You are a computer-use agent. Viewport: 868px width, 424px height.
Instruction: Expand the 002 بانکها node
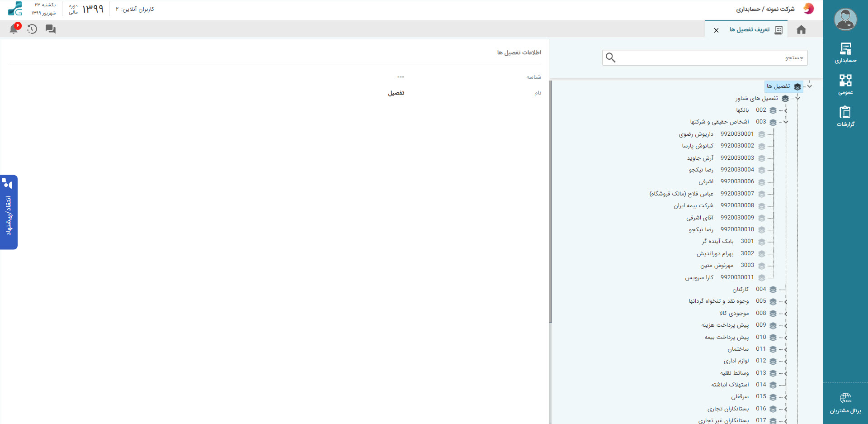[786, 110]
